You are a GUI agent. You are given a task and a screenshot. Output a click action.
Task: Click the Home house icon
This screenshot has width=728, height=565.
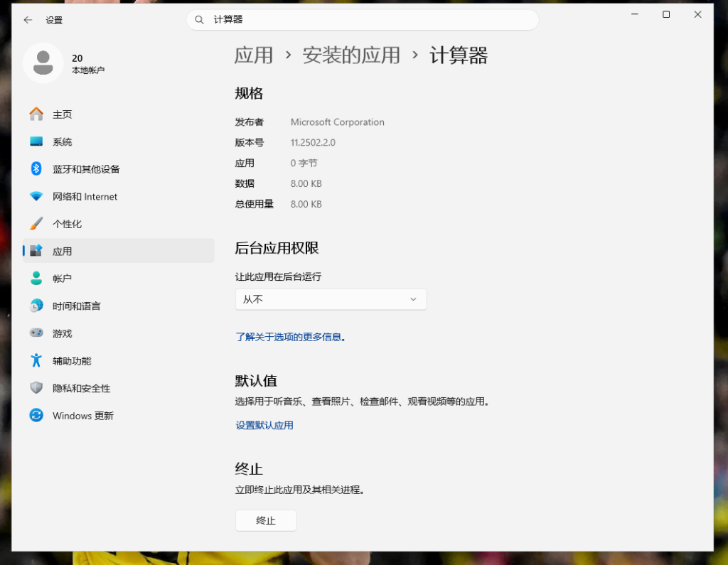[36, 114]
